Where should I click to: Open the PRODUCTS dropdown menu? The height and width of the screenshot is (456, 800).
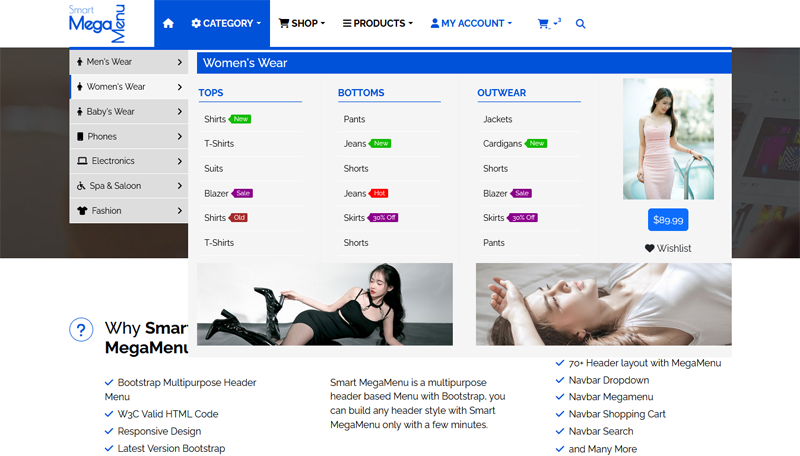click(x=378, y=23)
